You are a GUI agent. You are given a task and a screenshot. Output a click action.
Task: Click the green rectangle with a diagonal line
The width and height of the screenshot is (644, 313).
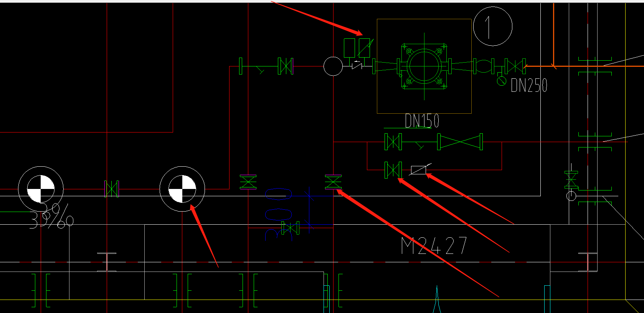(x=365, y=48)
